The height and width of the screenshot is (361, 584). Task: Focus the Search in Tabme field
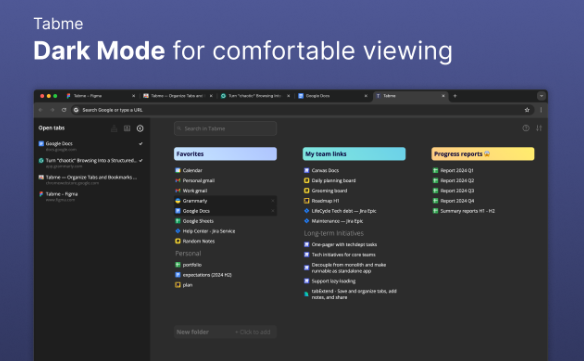click(x=225, y=129)
